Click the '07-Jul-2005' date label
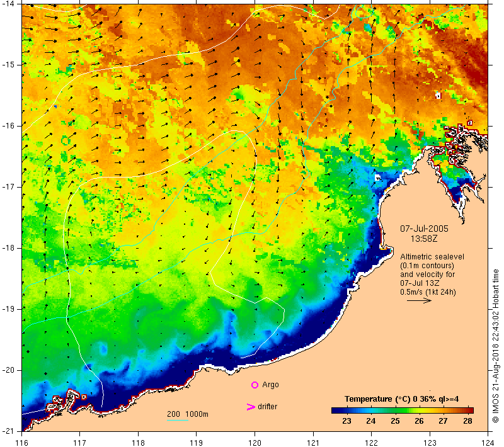 (x=424, y=229)
